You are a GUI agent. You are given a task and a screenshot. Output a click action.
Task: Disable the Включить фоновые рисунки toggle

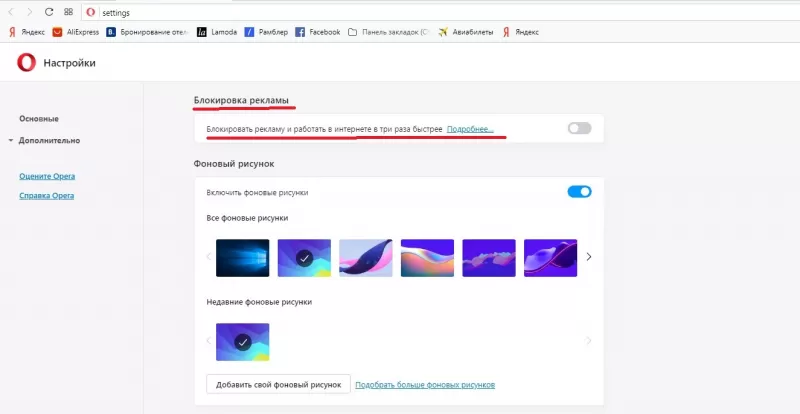tap(579, 192)
